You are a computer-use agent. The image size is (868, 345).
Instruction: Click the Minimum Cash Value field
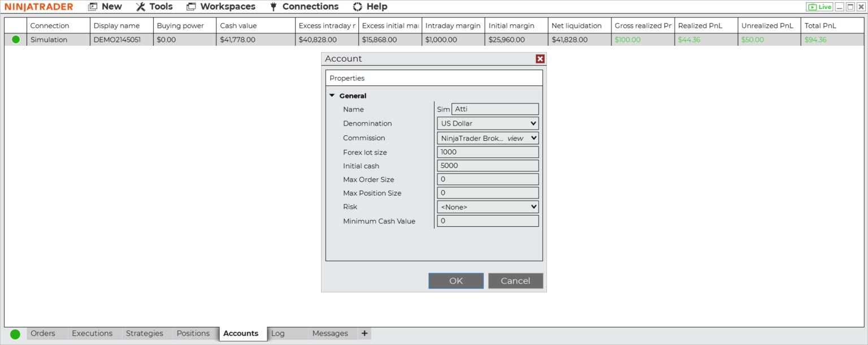click(488, 221)
